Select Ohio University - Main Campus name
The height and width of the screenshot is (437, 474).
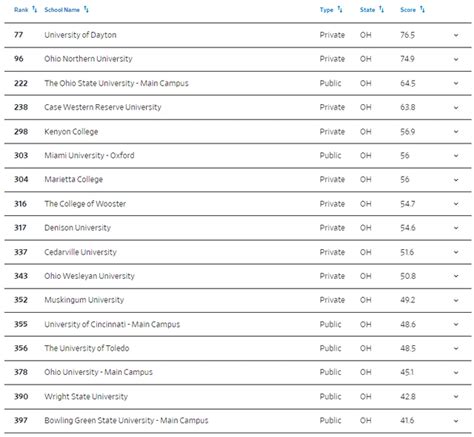click(x=98, y=372)
